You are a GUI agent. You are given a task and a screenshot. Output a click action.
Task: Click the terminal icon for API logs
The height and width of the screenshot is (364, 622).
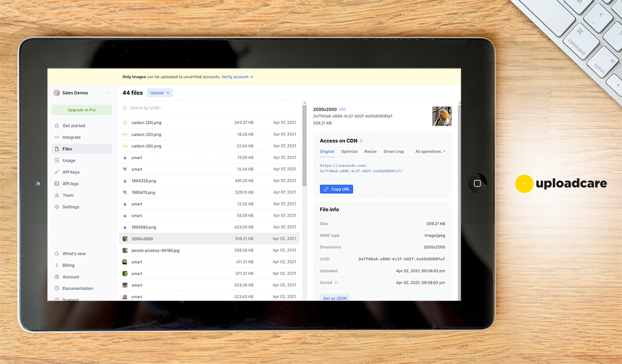57,184
